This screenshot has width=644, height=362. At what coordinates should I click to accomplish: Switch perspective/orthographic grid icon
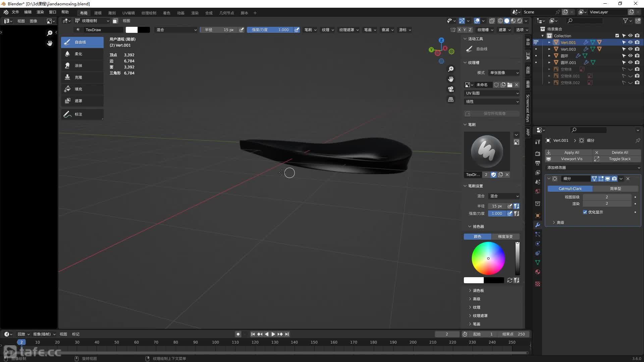click(451, 100)
